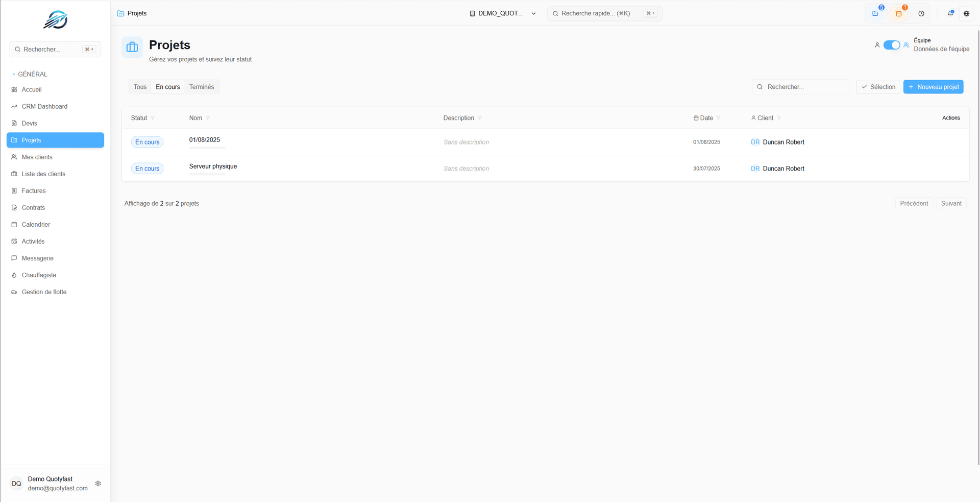The width and height of the screenshot is (980, 502).
Task: Click the orange calendar icon with badge
Action: click(x=899, y=14)
